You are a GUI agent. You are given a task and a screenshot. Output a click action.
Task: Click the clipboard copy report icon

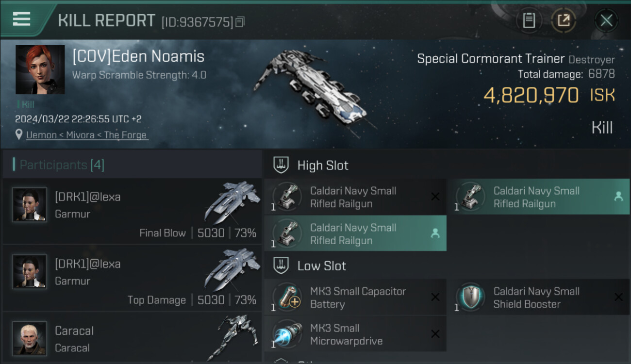[x=529, y=20]
